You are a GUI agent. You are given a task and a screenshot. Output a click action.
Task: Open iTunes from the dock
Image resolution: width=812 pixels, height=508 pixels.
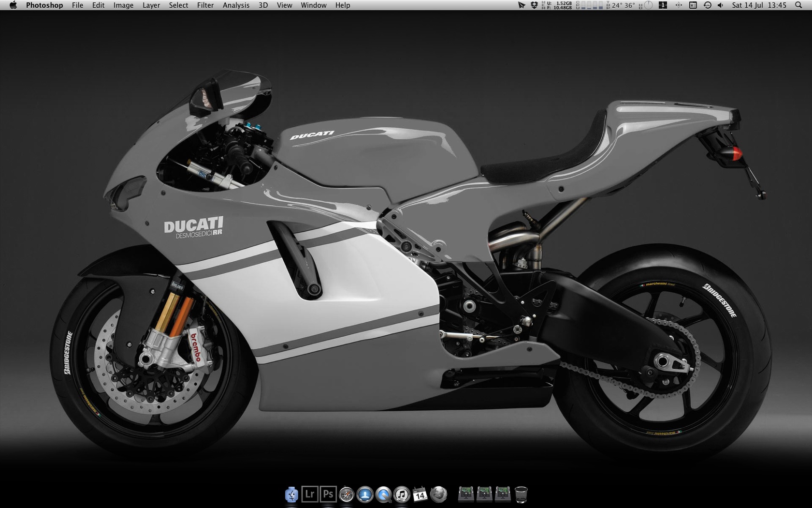pos(402,494)
